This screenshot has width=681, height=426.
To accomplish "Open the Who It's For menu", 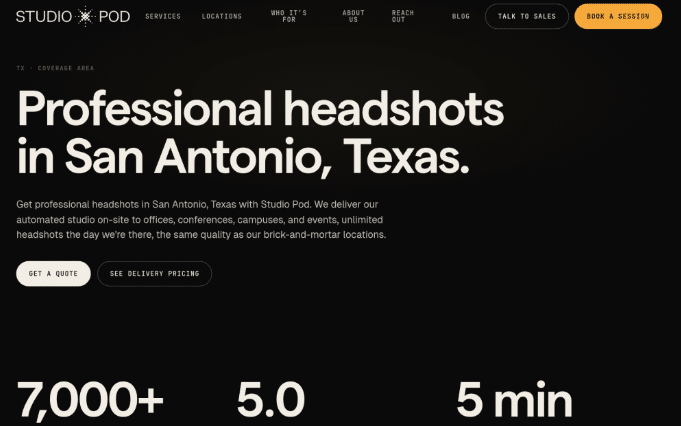I will (289, 16).
